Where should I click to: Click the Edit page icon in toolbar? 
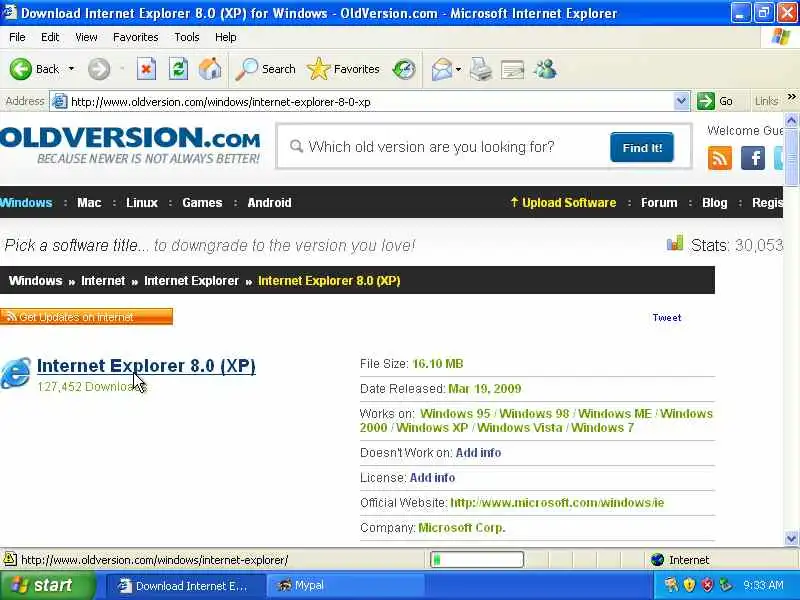[512, 69]
